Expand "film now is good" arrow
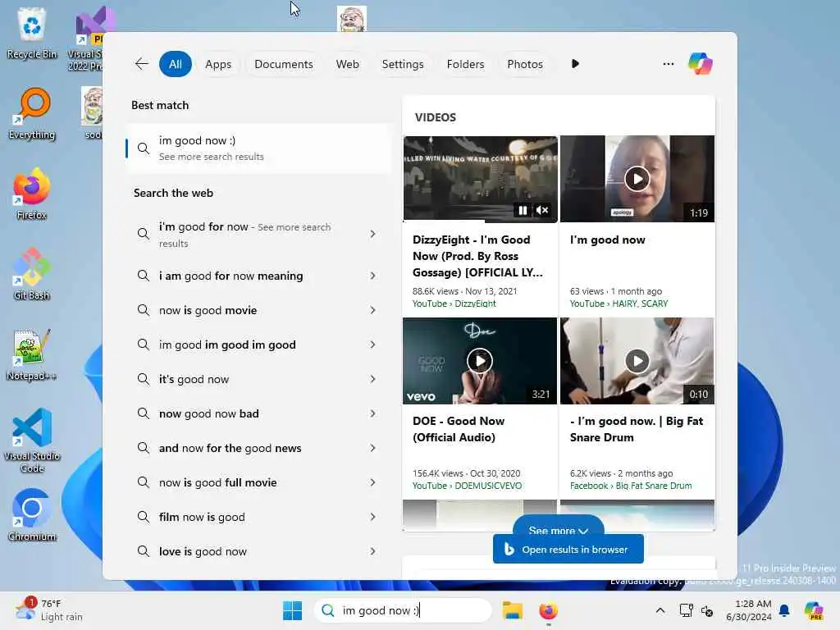This screenshot has width=840, height=630. [372, 517]
